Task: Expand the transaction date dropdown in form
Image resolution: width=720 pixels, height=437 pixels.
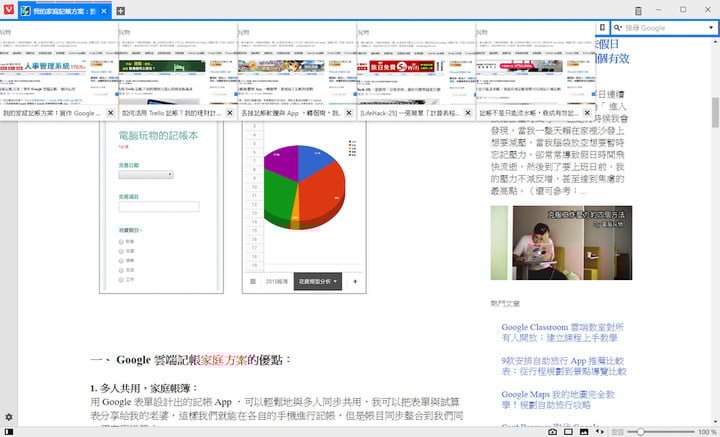Action: [x=146, y=174]
